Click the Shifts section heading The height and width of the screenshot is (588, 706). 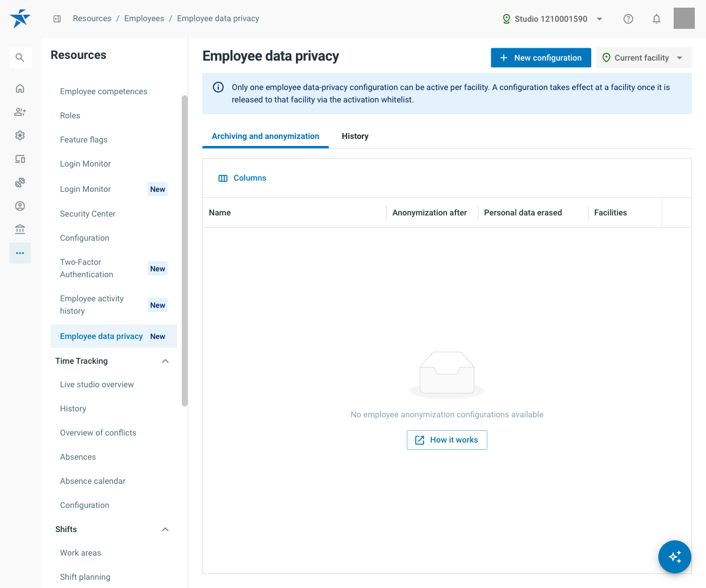point(66,529)
